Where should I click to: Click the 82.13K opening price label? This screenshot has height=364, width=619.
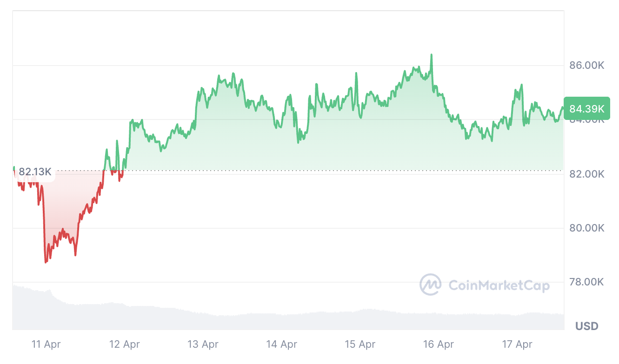35,172
